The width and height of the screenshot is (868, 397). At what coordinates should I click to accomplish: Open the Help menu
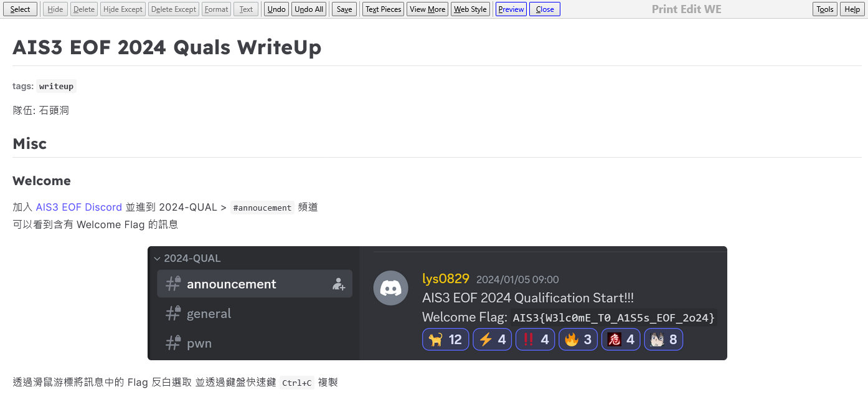(852, 9)
